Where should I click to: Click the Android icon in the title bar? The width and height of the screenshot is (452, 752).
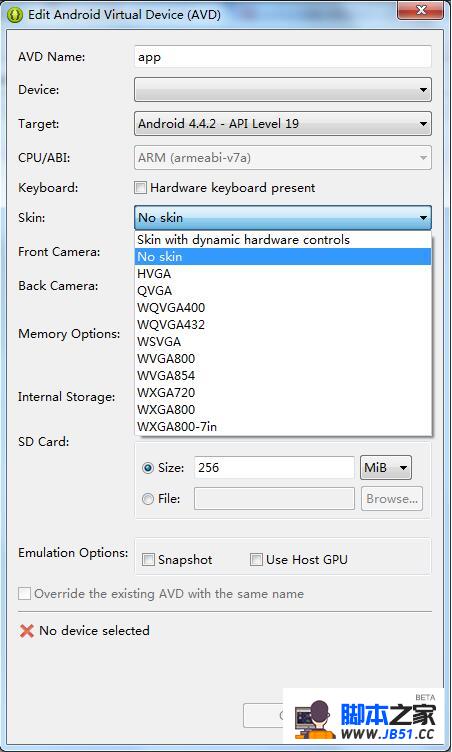tap(16, 14)
